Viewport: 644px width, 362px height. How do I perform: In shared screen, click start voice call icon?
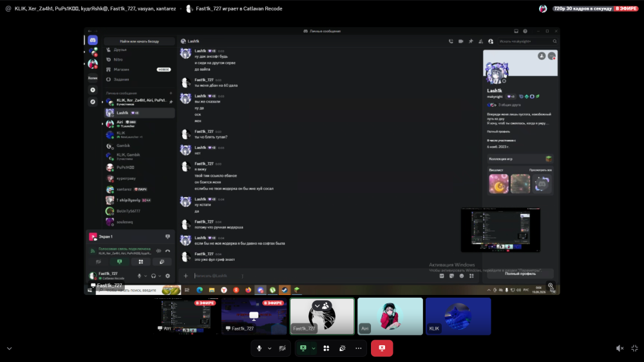(451, 41)
